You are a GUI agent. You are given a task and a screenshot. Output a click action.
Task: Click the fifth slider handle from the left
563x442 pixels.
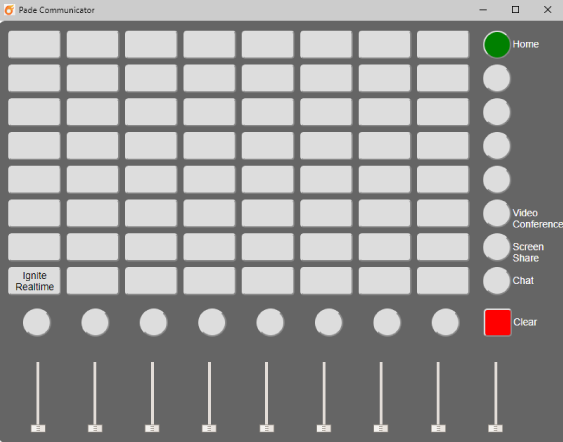pyautogui.click(x=267, y=428)
